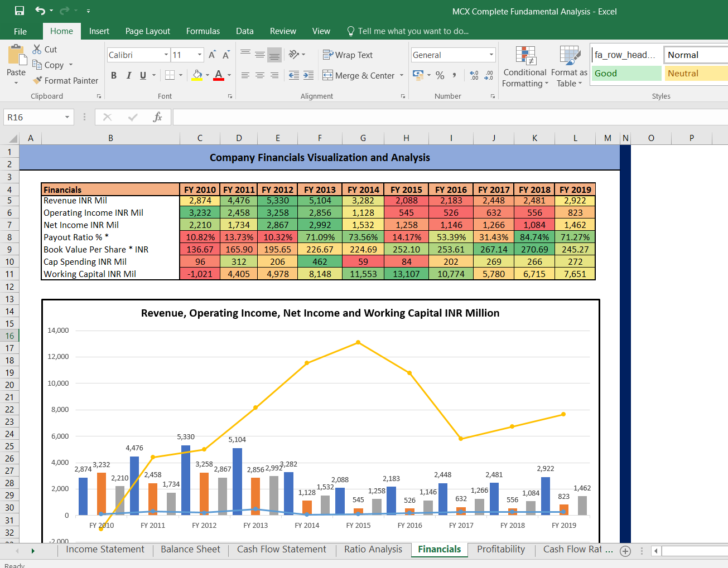728x568 pixels.
Task: Toggle underline formatting
Action: pyautogui.click(x=143, y=75)
